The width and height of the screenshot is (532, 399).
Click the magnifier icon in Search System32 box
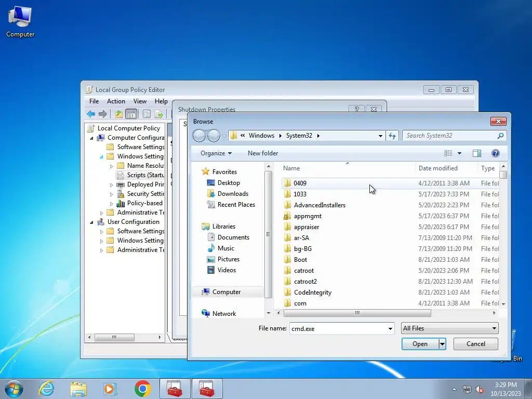(500, 136)
